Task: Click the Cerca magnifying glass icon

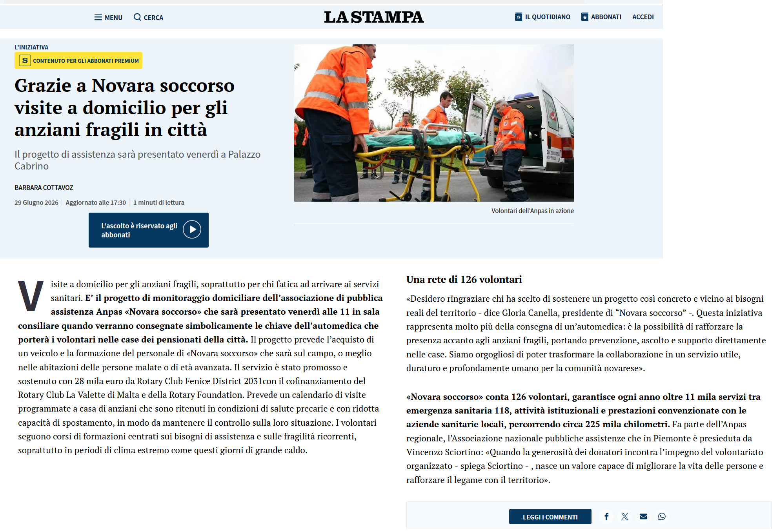Action: (137, 17)
